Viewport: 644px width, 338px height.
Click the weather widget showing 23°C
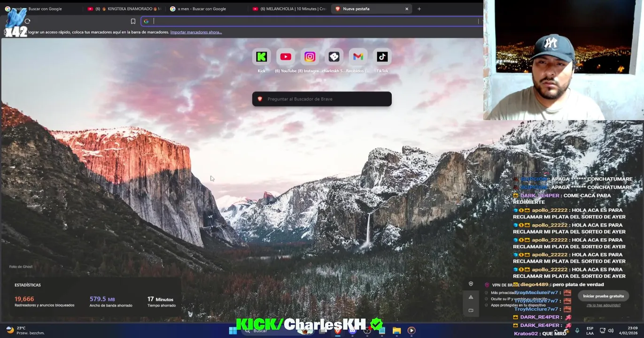click(x=26, y=330)
